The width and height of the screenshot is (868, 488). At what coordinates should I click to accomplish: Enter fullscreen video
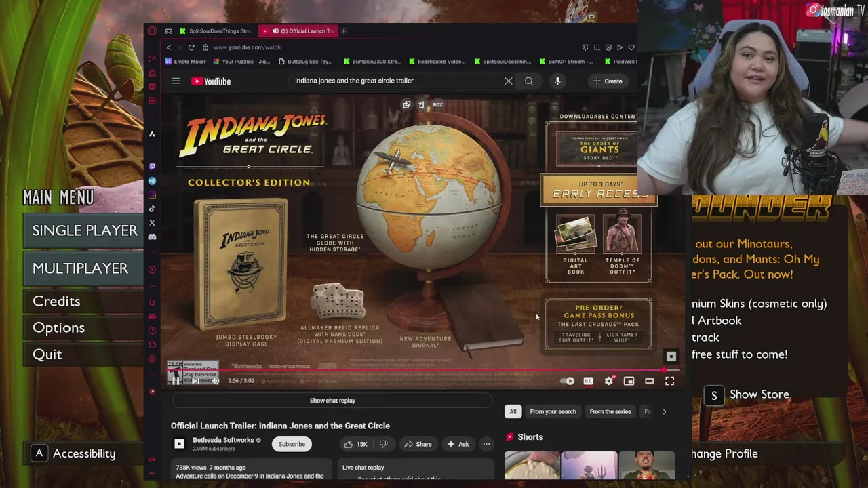[669, 381]
